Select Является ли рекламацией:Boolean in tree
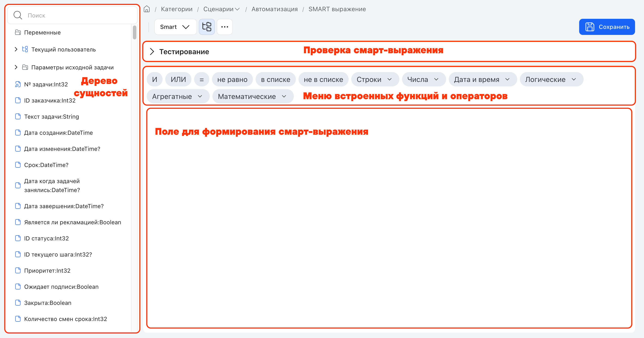644x338 pixels. click(72, 222)
